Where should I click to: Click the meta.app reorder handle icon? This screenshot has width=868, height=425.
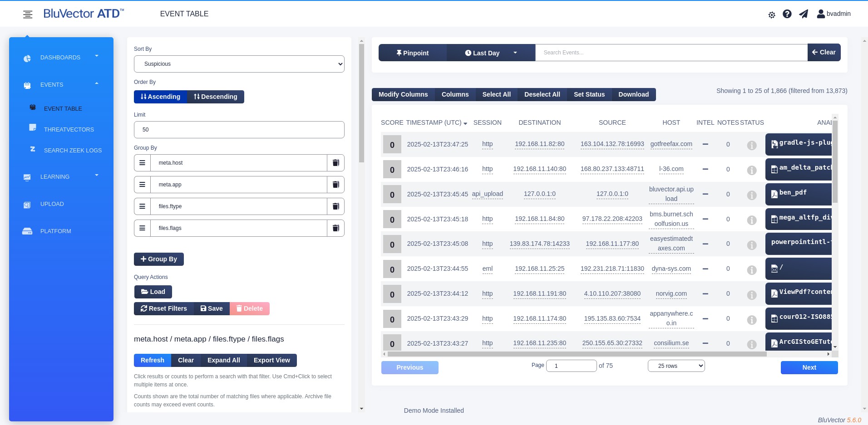pyautogui.click(x=142, y=185)
